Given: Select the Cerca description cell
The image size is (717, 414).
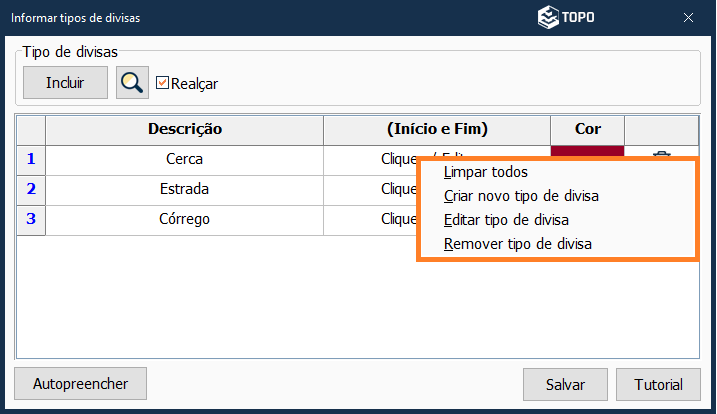Looking at the screenshot, I should tap(185, 159).
